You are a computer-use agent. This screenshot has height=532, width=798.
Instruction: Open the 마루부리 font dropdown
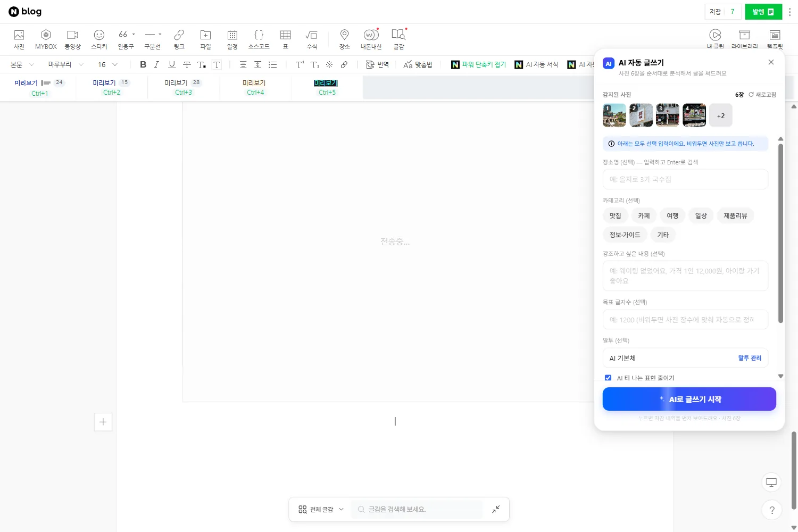click(x=66, y=64)
